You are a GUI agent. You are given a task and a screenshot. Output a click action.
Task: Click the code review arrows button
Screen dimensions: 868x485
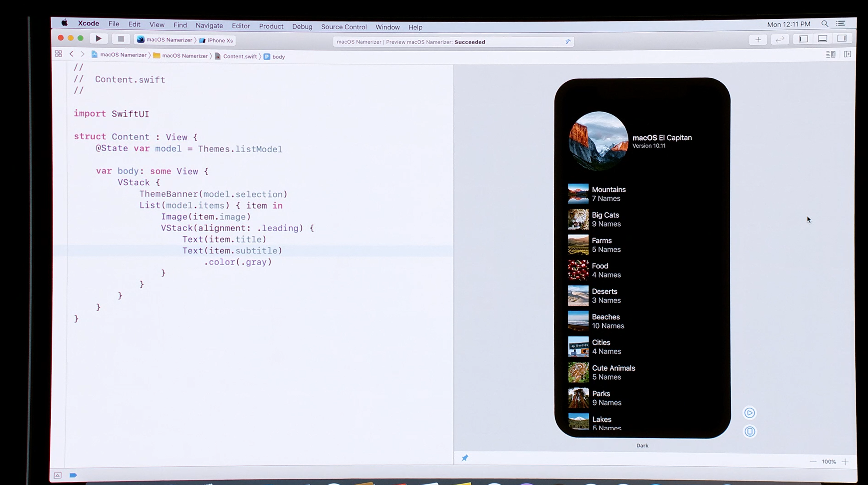(x=780, y=40)
